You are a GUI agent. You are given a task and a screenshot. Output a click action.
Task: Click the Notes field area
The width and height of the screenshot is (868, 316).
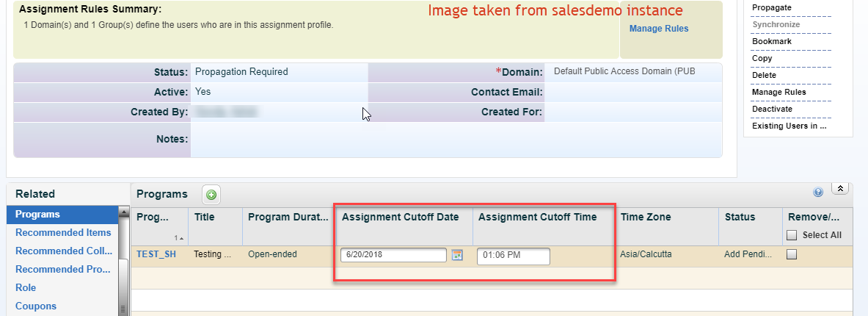pos(456,140)
